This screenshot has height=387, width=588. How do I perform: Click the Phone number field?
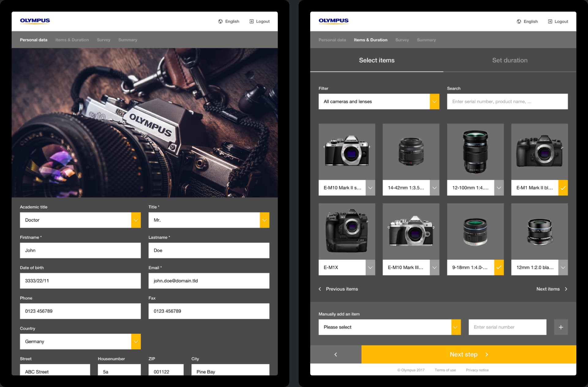click(x=80, y=311)
